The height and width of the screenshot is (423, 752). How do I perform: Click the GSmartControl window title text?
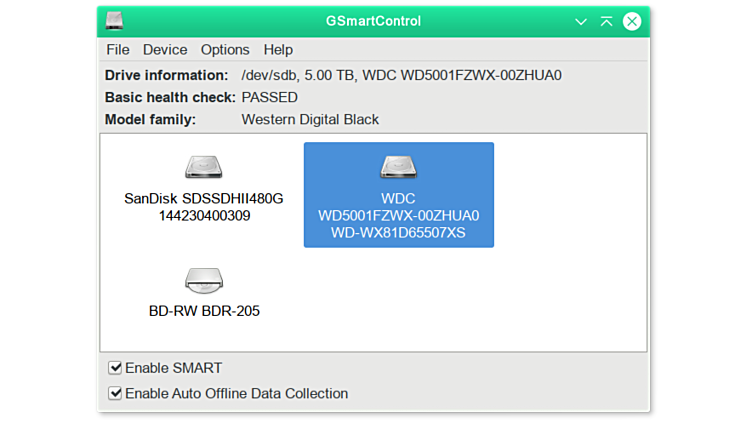point(373,21)
